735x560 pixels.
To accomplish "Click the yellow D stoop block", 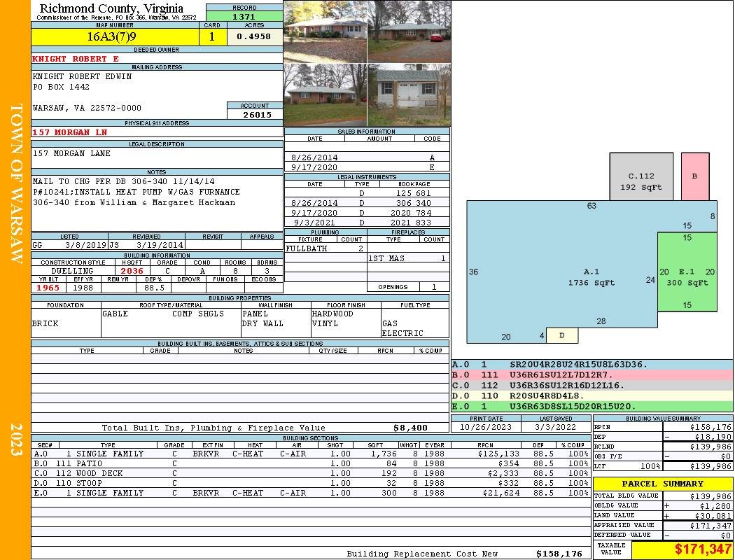I will pos(561,336).
